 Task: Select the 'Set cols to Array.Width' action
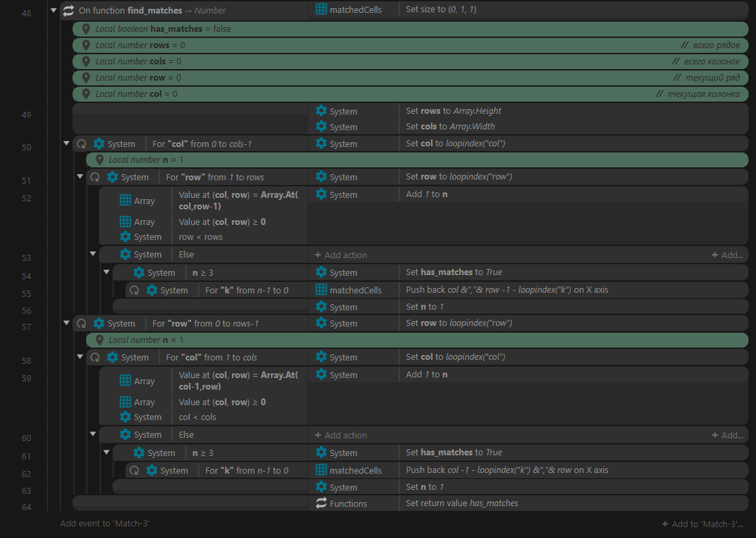pos(450,126)
